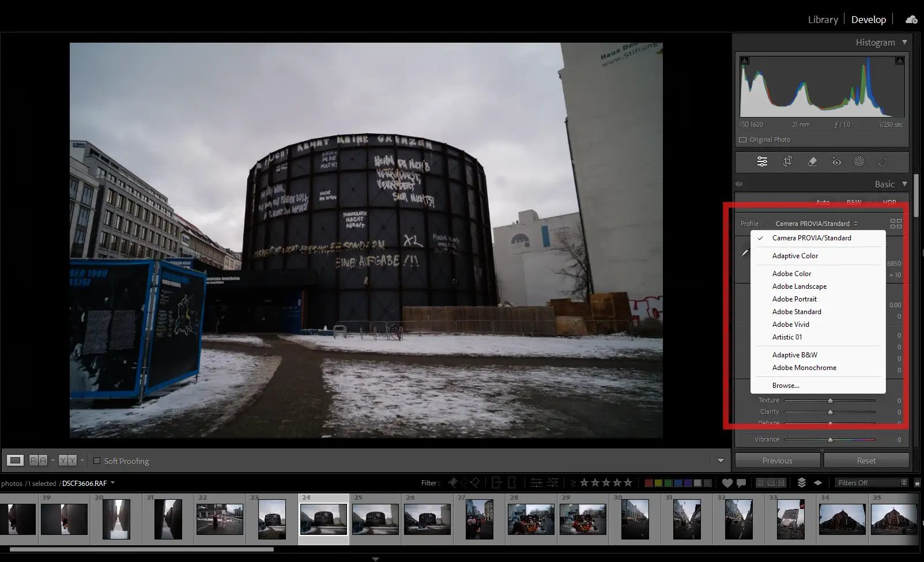Viewport: 924px width, 562px height.
Task: Open the Masking tool
Action: 859,161
